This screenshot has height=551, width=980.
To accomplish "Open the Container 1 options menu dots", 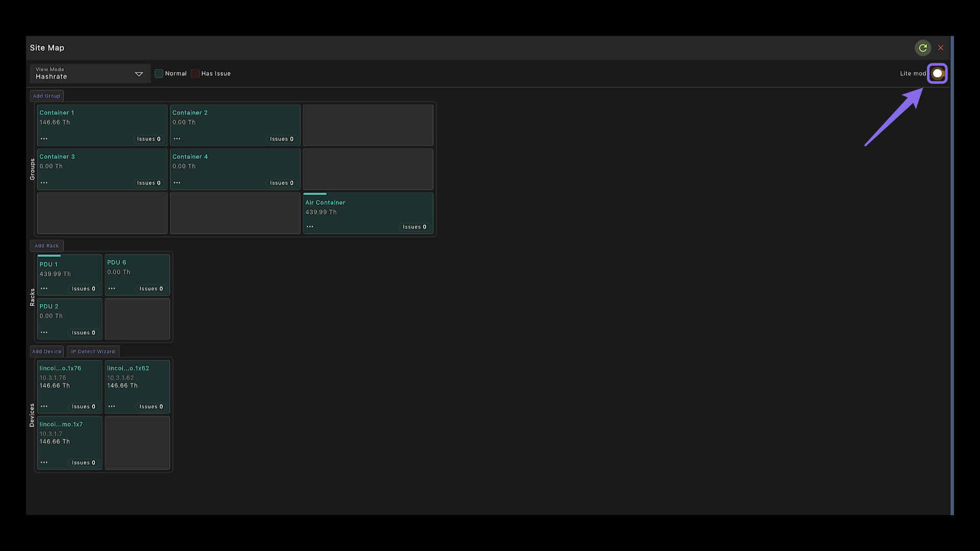I will [44, 139].
